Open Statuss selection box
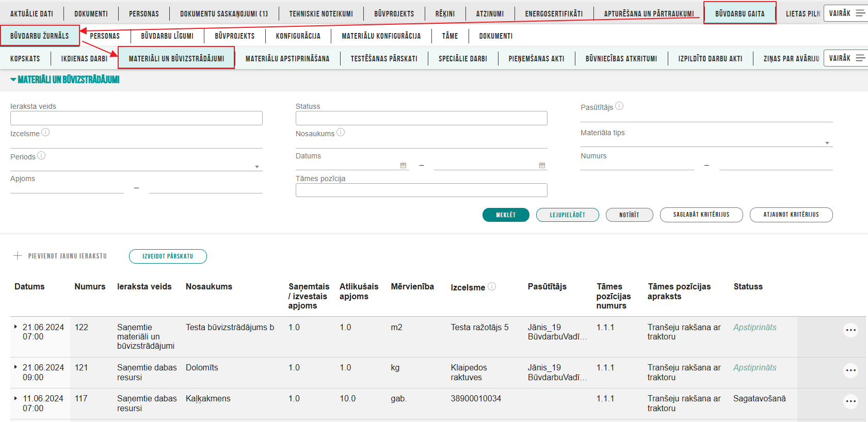Image resolution: width=868 pixels, height=422 pixels. (422, 118)
